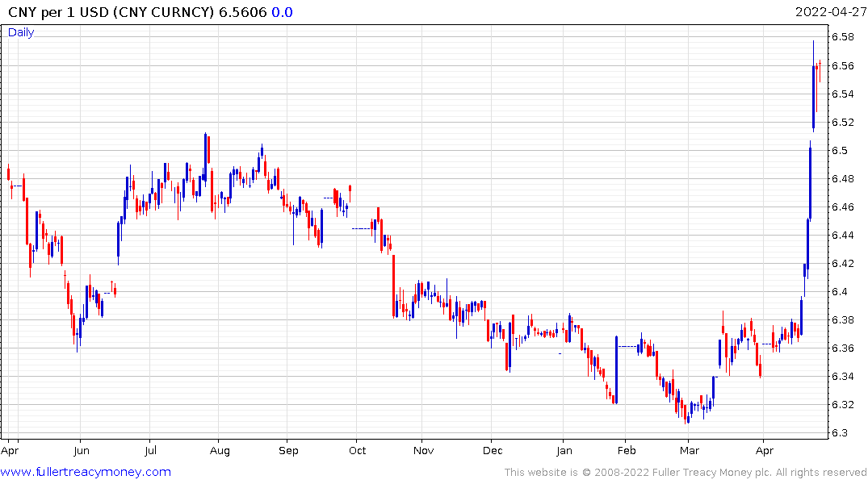Viewport: 868px width, 484px height.
Task: Select the 6.3 price axis label
Action: (839, 433)
